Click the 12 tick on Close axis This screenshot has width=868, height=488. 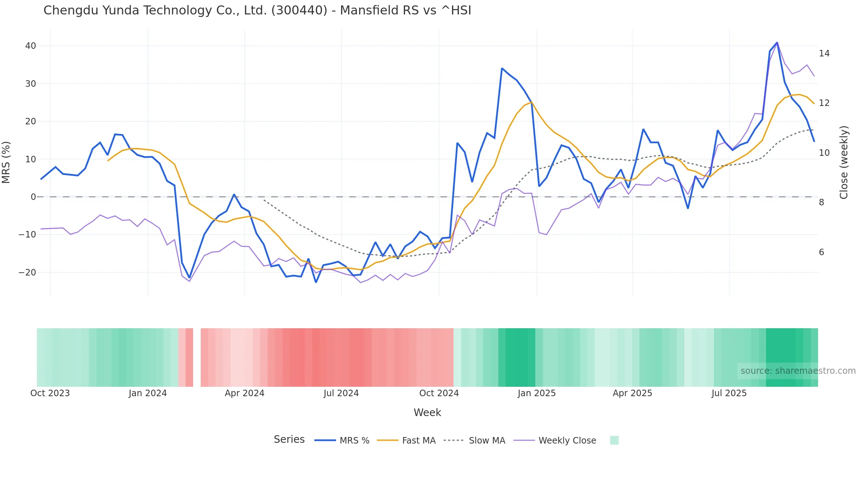(x=824, y=103)
